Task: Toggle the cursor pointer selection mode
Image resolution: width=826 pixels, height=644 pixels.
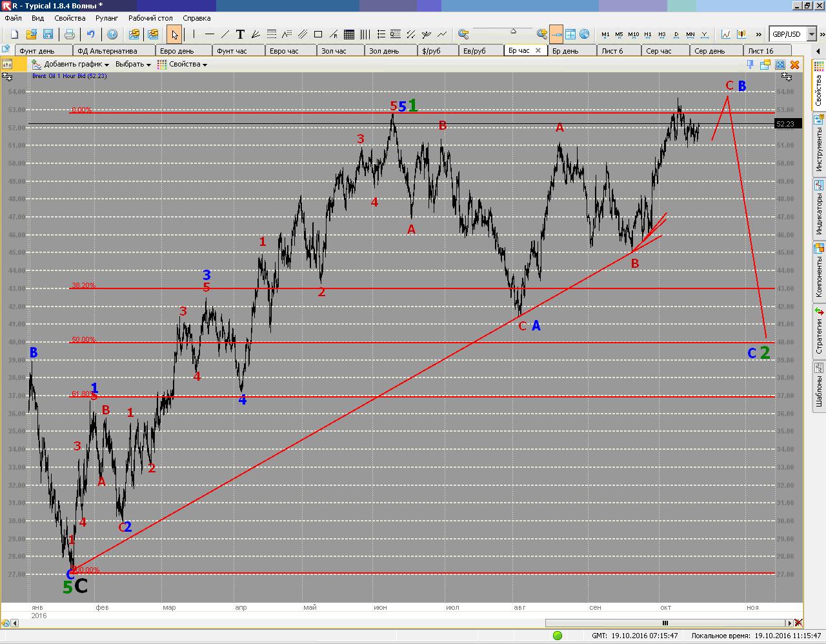Action: (174, 34)
